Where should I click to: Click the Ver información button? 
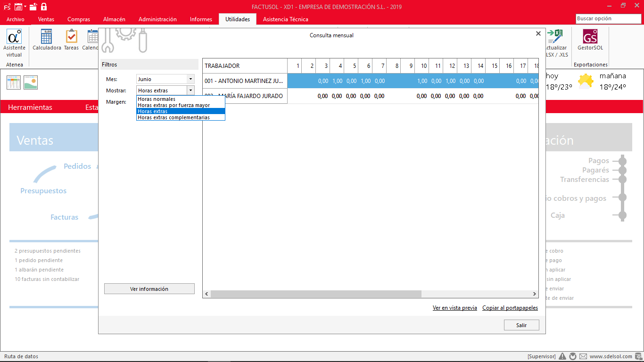point(149,289)
